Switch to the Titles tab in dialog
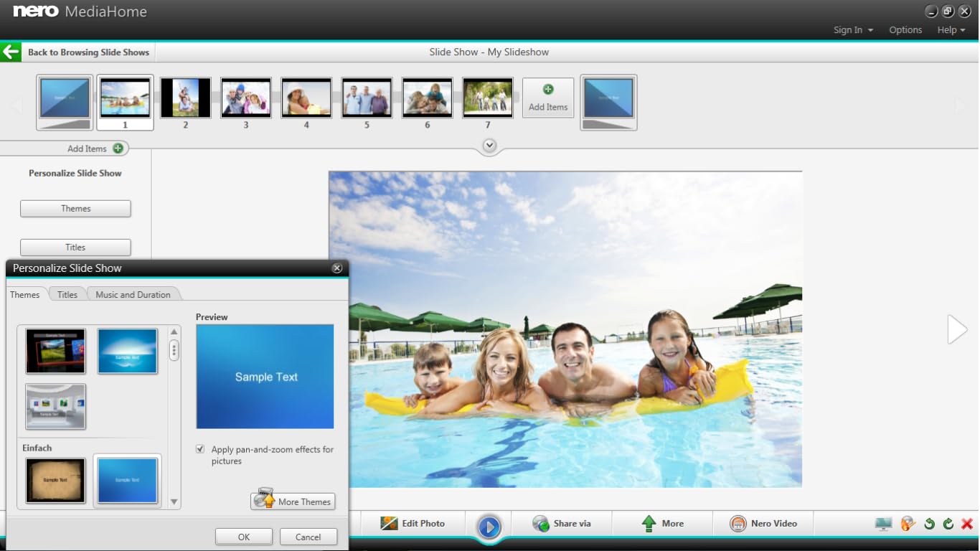Viewport: 980px width, 551px height. point(67,294)
